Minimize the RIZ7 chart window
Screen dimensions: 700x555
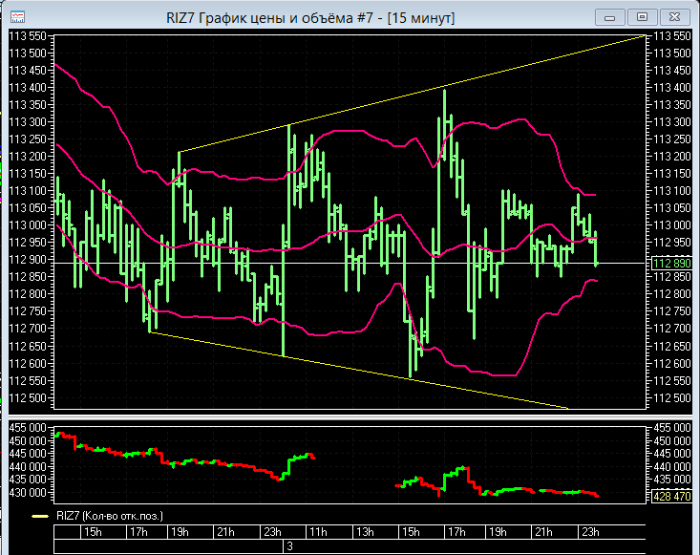tap(610, 17)
